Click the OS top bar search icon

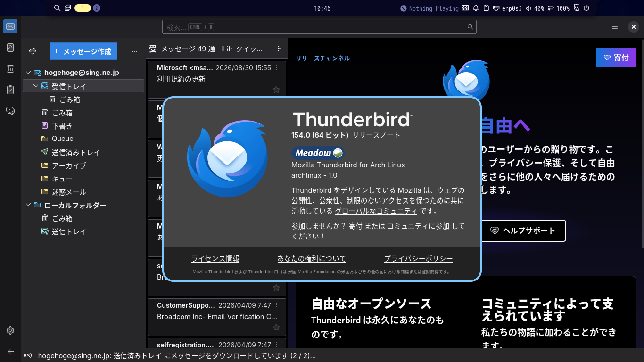pos(57,8)
